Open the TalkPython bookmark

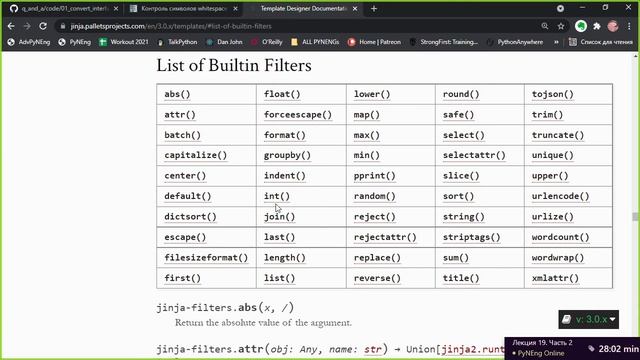[x=177, y=42]
